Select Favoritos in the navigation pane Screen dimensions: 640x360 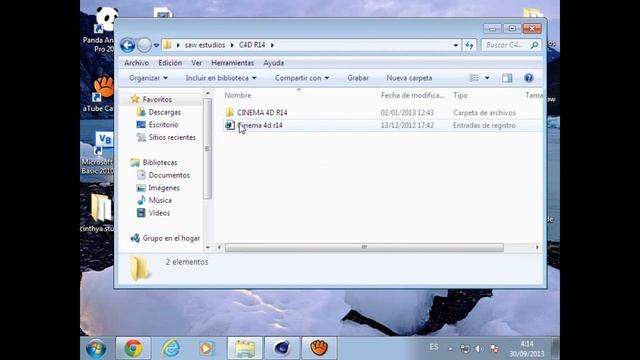tap(157, 99)
